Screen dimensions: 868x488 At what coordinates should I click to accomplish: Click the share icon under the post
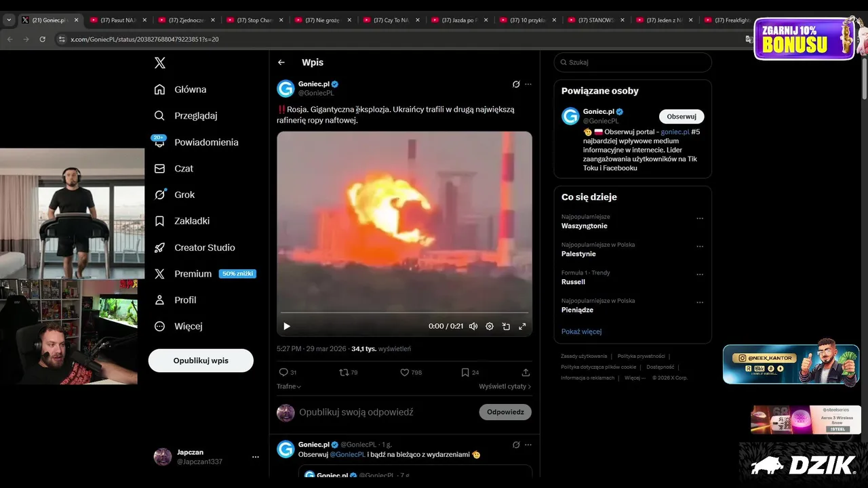click(x=526, y=372)
